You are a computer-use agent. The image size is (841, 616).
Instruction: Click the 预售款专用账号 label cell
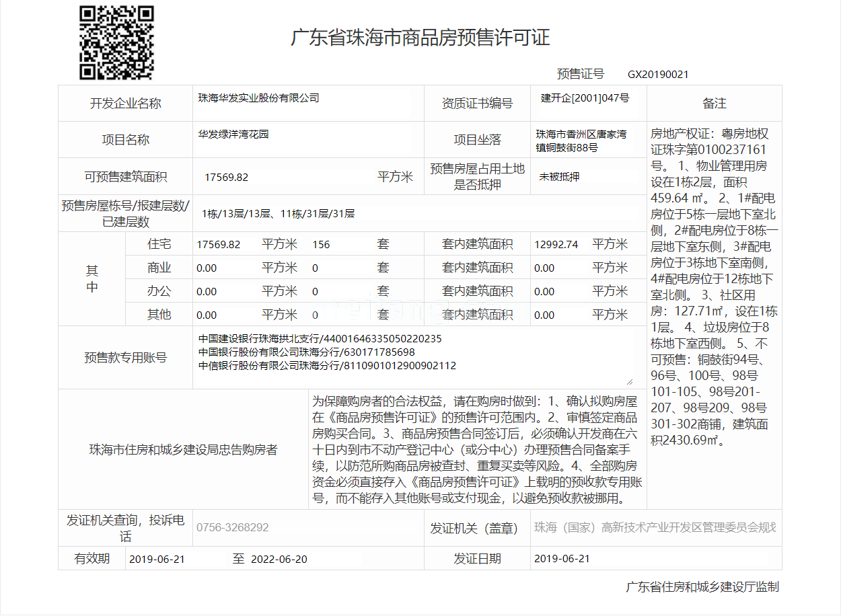click(126, 358)
